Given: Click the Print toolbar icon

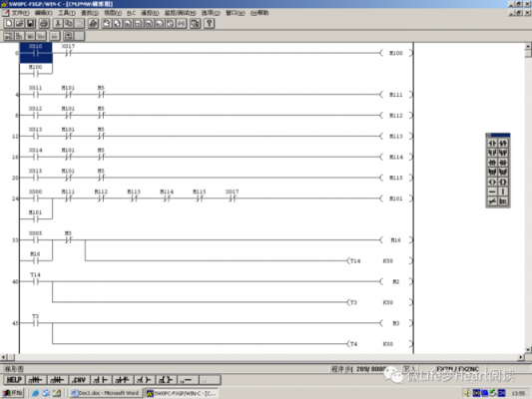Looking at the screenshot, I should [44, 23].
